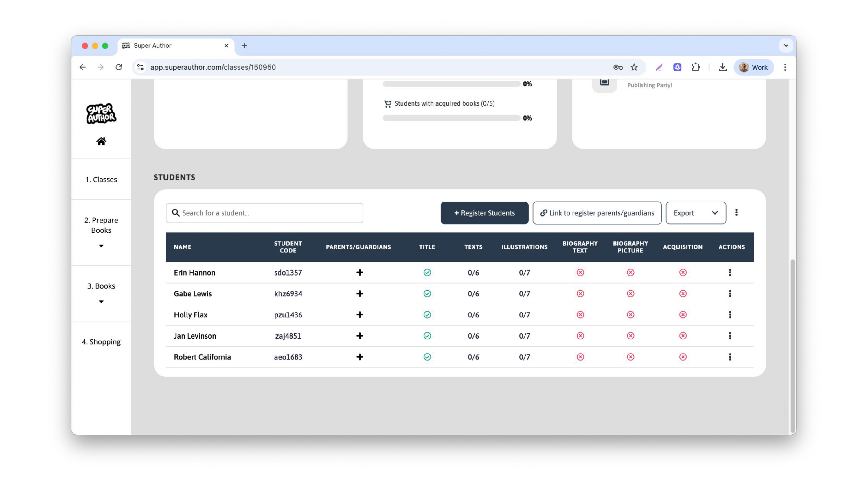This screenshot has width=868, height=488.
Task: Reload the current page
Action: (x=119, y=67)
